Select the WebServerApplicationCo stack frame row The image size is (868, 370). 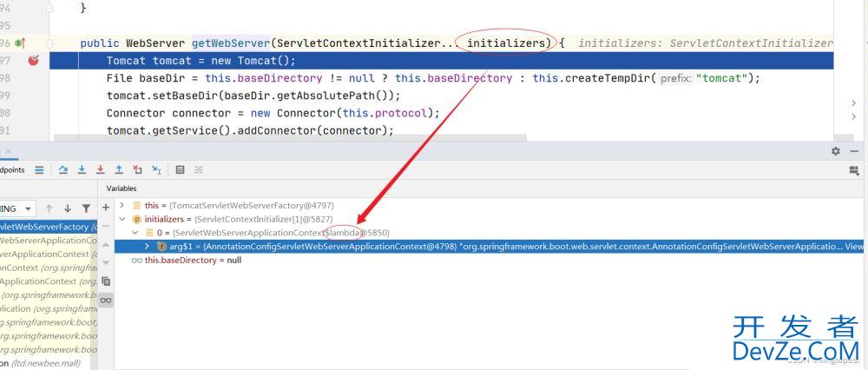point(49,241)
